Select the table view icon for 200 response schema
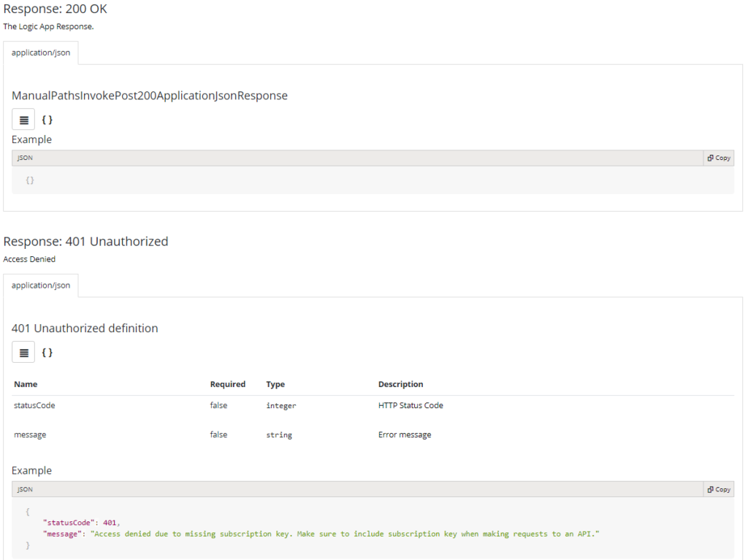The height and width of the screenshot is (560, 748). pyautogui.click(x=23, y=119)
